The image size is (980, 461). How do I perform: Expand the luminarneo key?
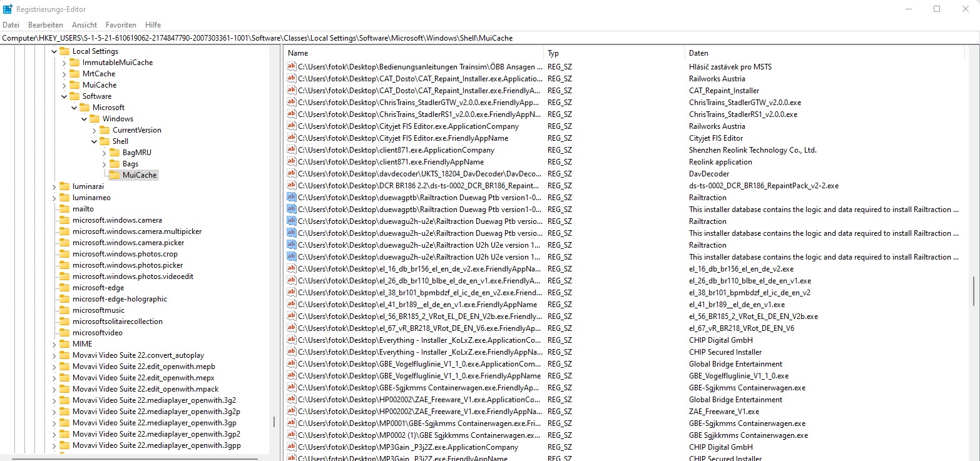point(54,198)
